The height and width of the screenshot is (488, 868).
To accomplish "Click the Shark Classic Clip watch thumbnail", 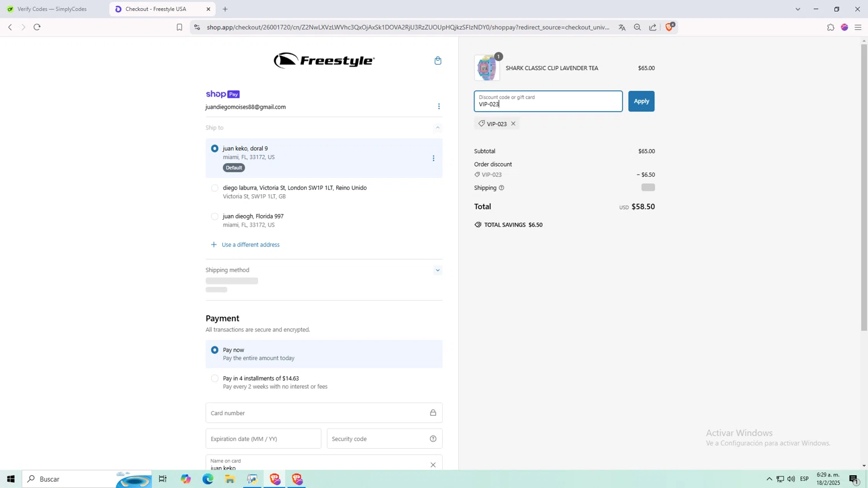I will pos(487,68).
